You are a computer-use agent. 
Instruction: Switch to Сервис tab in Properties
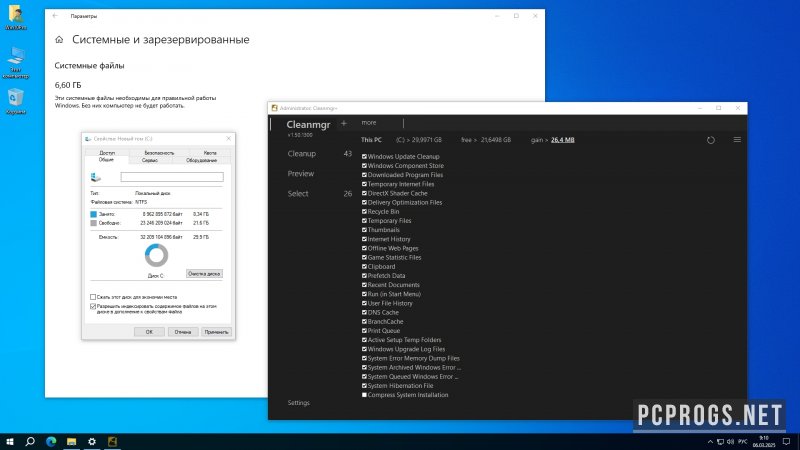(x=149, y=160)
